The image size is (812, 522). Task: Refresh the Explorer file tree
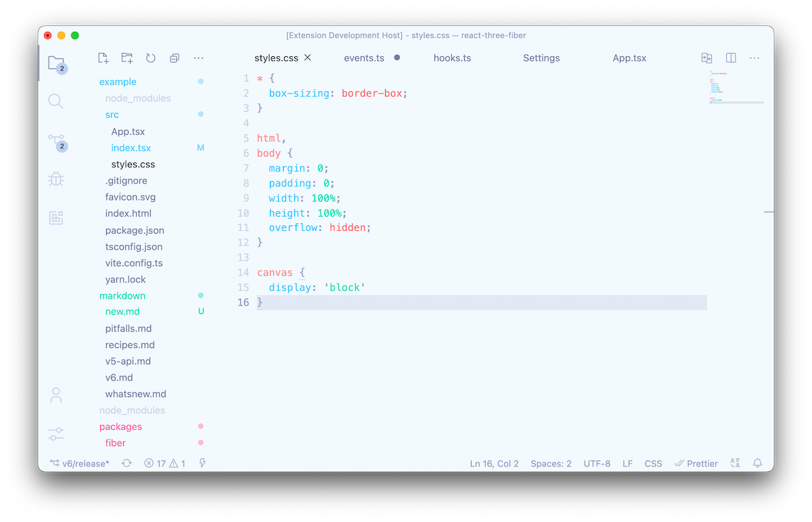click(151, 58)
